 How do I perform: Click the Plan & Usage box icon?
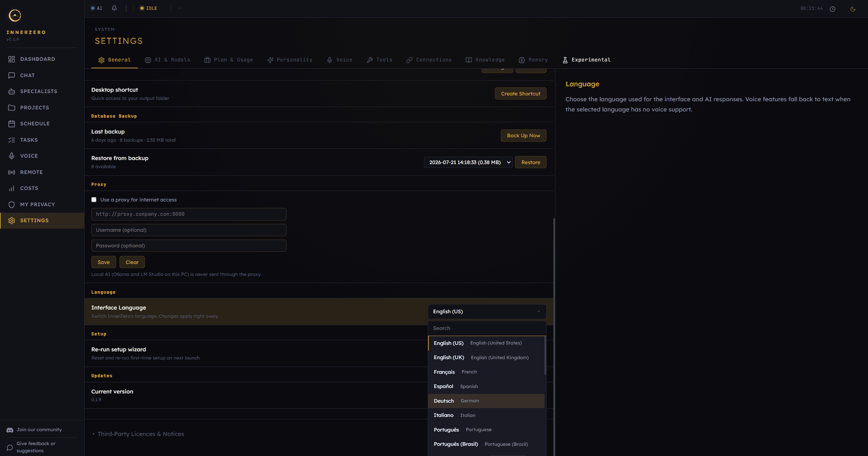[207, 60]
